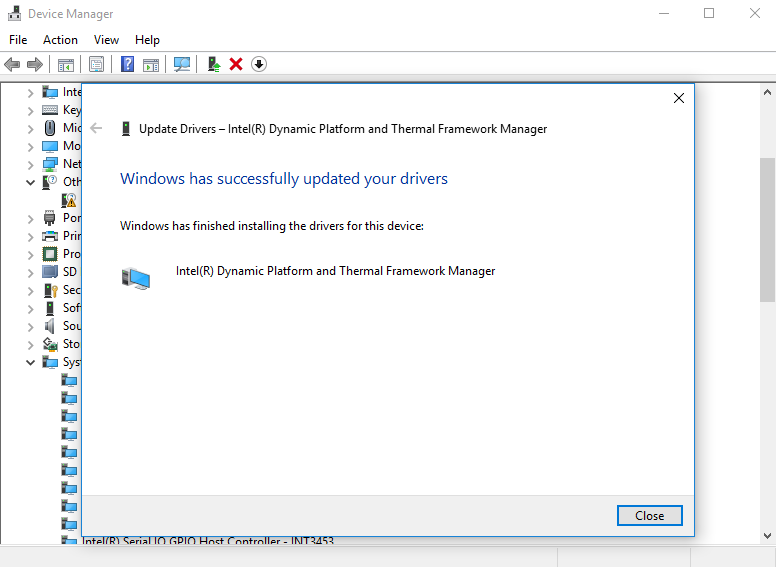Click the scrollbar down arrow
776x567 pixels.
(768, 536)
